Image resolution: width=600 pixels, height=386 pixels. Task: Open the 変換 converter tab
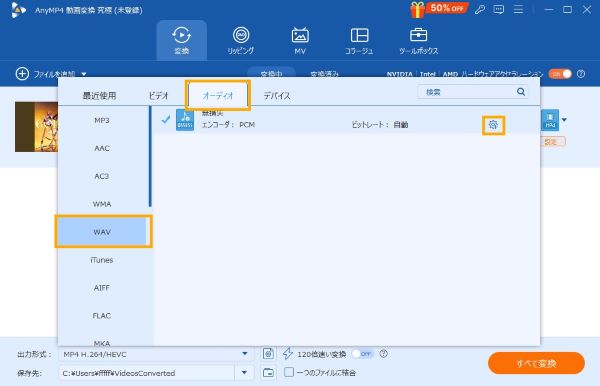click(181, 40)
